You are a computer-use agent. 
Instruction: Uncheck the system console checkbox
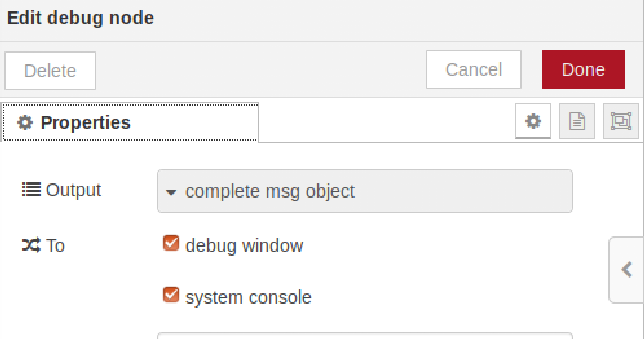pyautogui.click(x=171, y=295)
